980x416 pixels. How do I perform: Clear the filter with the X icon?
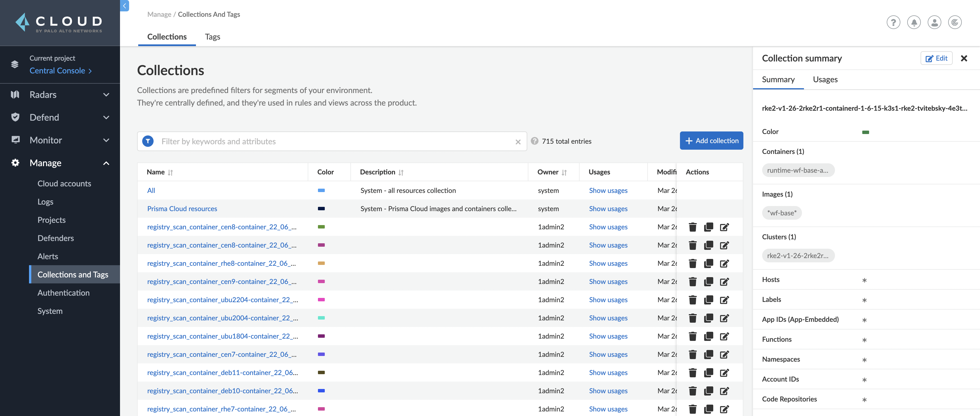point(518,142)
